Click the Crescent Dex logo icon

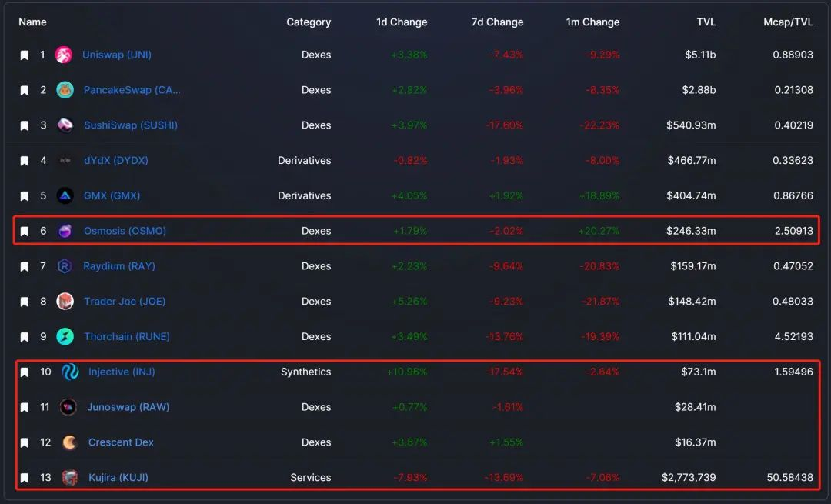pos(70,442)
